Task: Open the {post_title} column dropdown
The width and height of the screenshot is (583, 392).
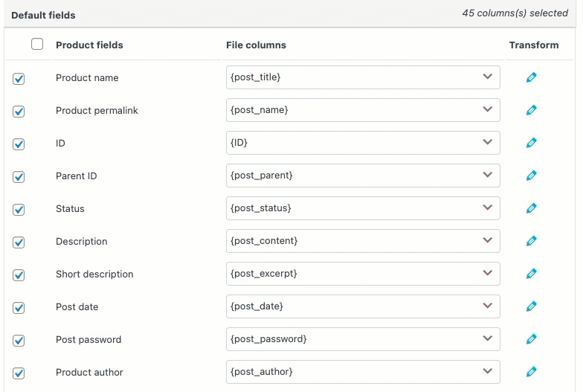Action: coord(363,77)
